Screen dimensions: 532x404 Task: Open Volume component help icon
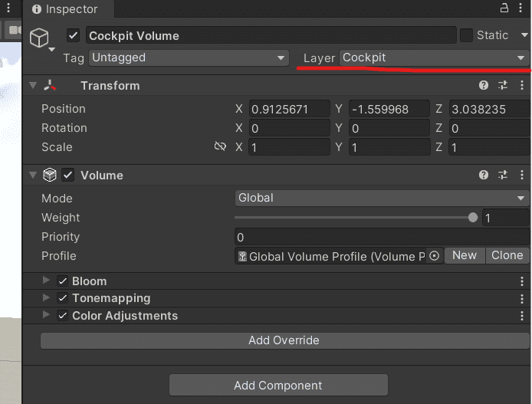coord(484,175)
